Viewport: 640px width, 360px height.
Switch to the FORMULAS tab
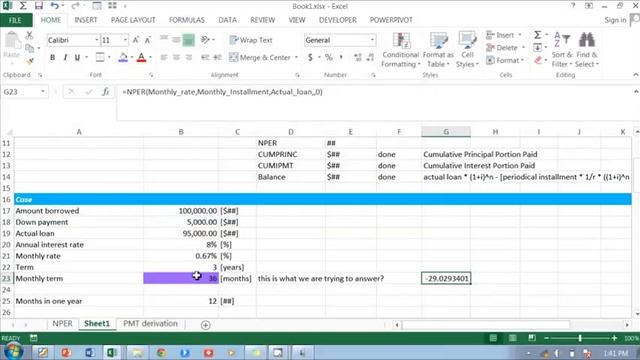point(187,20)
